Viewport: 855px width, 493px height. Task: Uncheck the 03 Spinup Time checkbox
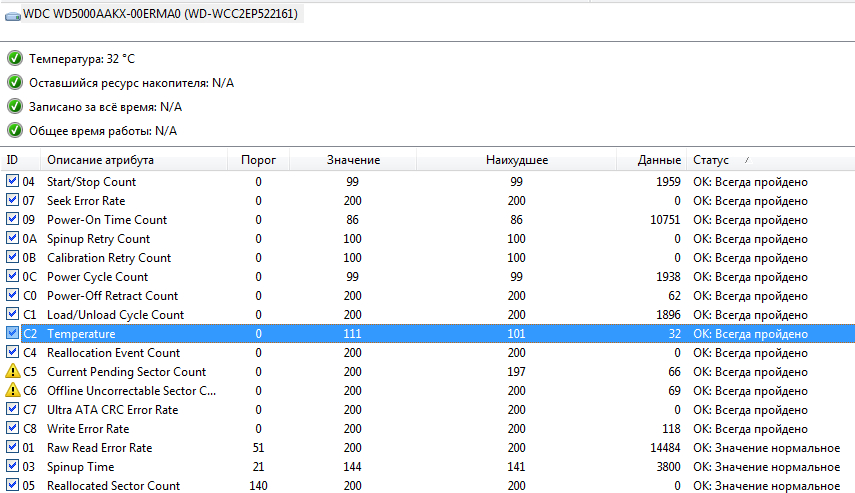click(x=12, y=466)
